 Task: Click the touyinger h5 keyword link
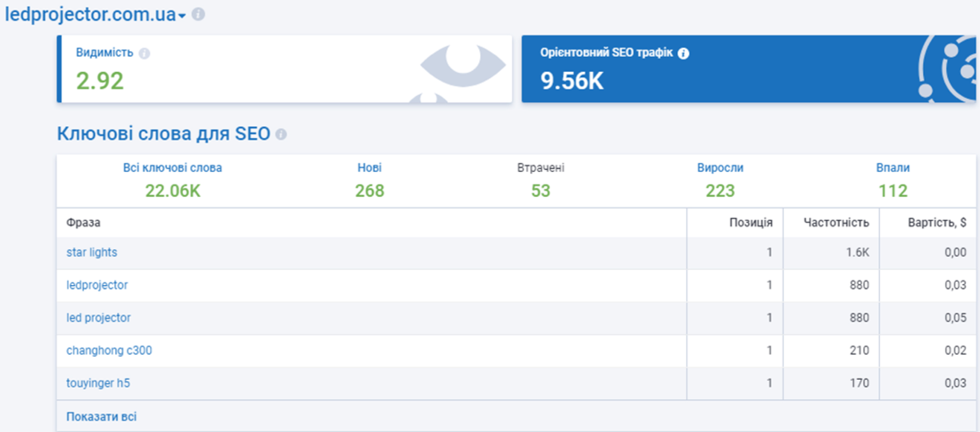click(98, 383)
